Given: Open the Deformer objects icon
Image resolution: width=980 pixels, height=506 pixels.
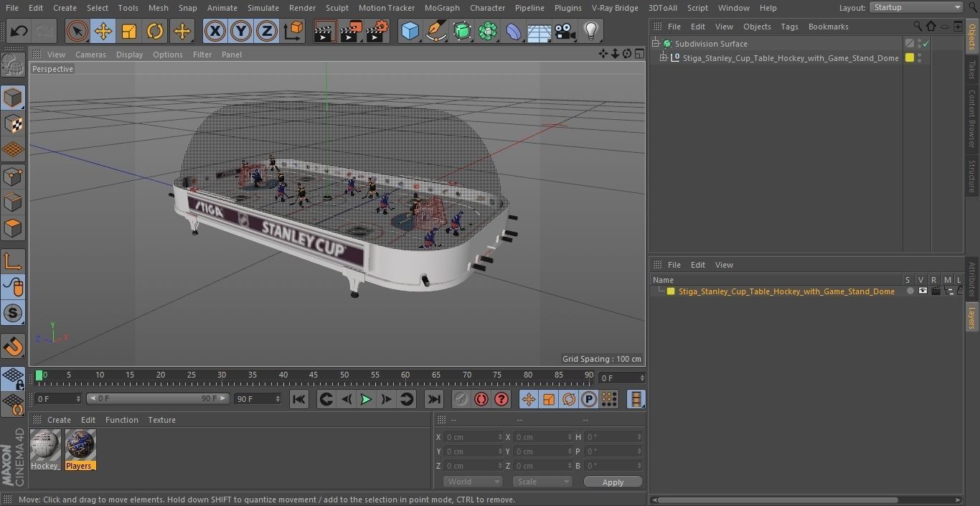Looking at the screenshot, I should (x=514, y=32).
